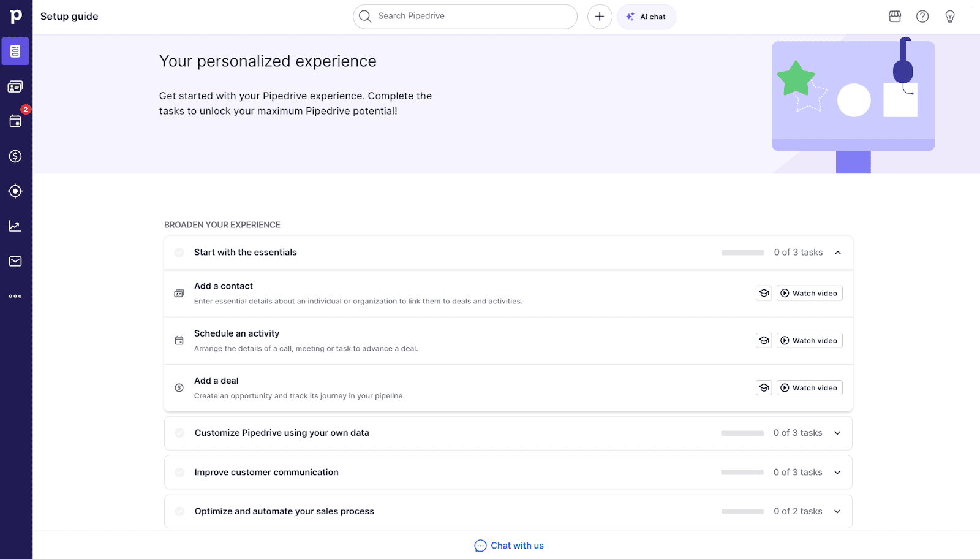Viewport: 980px width, 559px height.
Task: Toggle the Improve customer communication check circle
Action: [179, 473]
